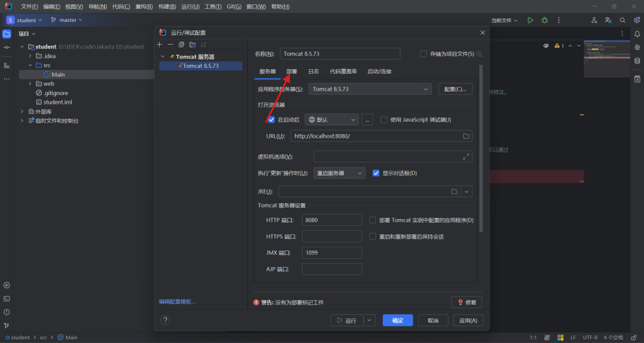Screen dimensions: 644x343
Task: Add new configuration with plus icon
Action: click(x=160, y=44)
